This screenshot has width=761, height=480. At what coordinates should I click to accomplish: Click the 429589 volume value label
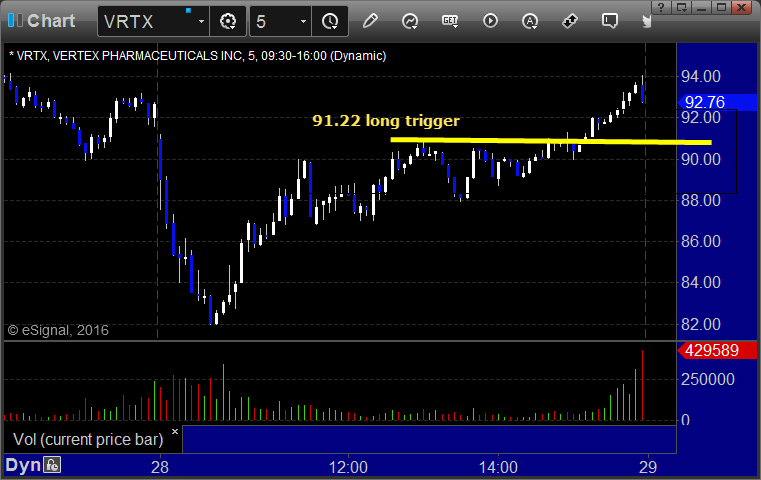[716, 350]
